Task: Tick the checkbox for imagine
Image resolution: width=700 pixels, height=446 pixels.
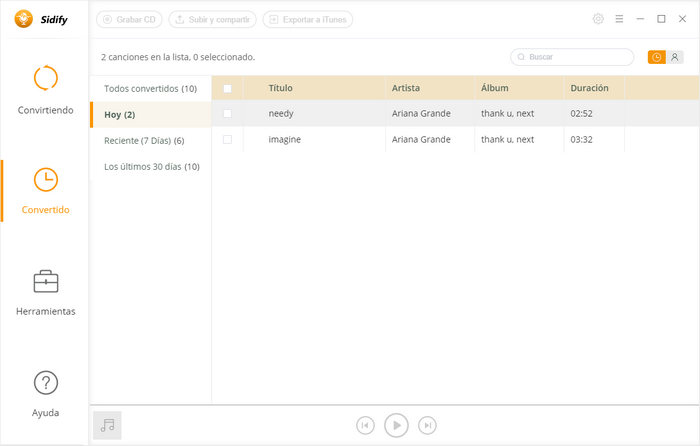Action: tap(227, 139)
